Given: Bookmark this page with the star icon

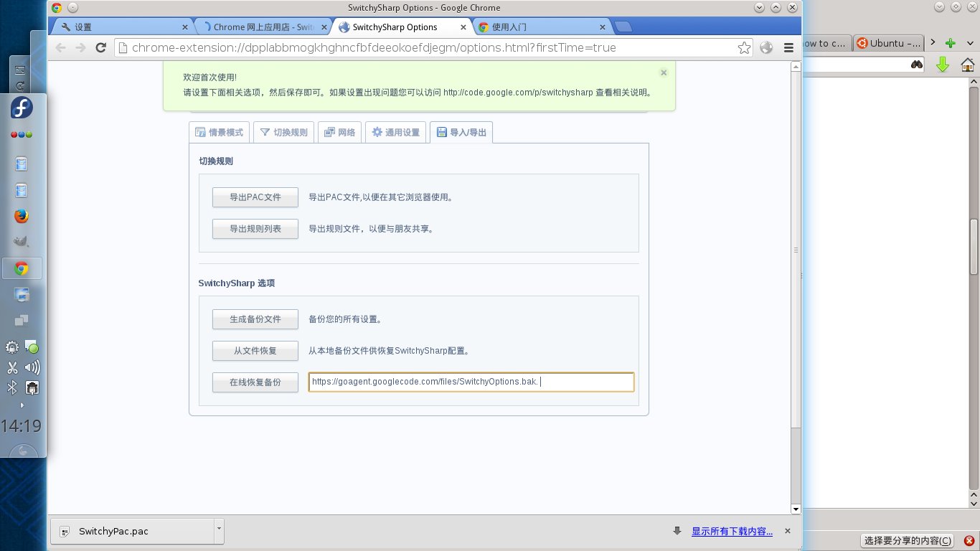Looking at the screenshot, I should pyautogui.click(x=744, y=48).
